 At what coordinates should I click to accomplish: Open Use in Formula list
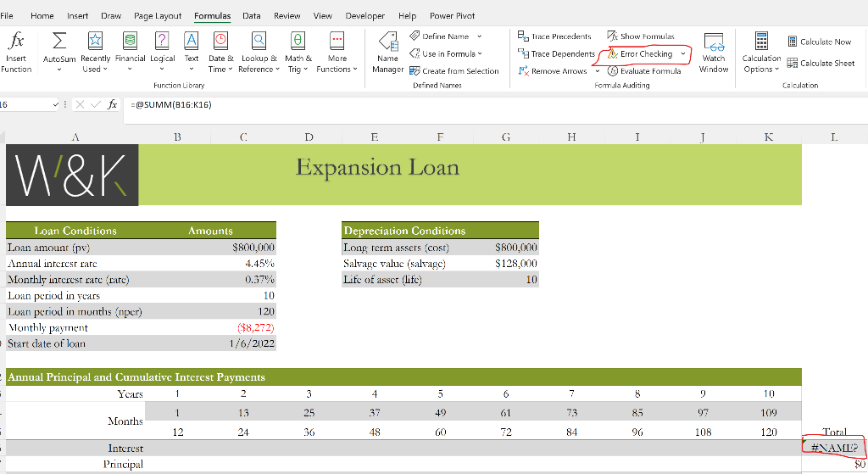tap(446, 53)
